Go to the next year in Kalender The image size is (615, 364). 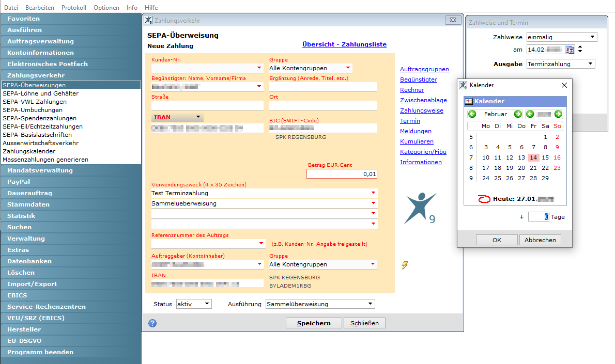[x=559, y=114]
